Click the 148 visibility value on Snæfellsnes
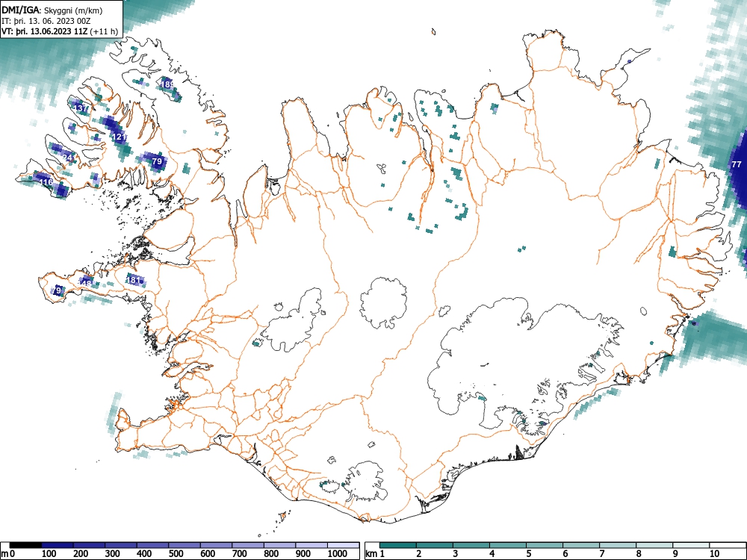Viewport: 747px width, 560px height. (85, 284)
